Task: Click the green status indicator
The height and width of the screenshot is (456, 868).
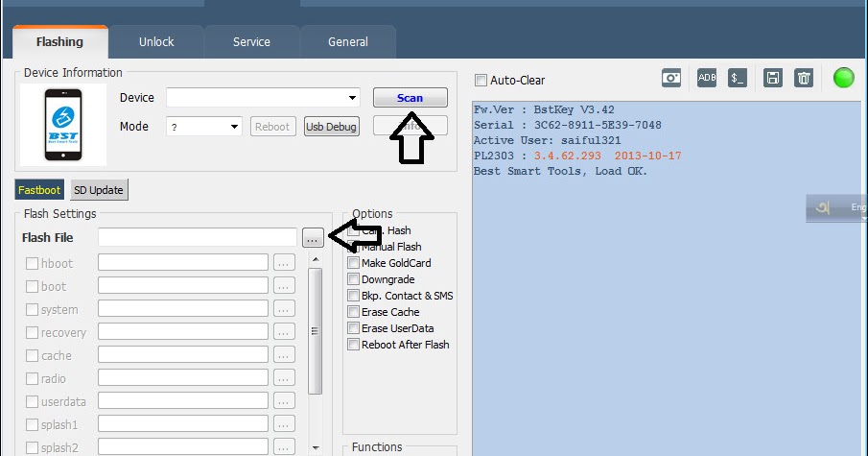Action: click(844, 78)
